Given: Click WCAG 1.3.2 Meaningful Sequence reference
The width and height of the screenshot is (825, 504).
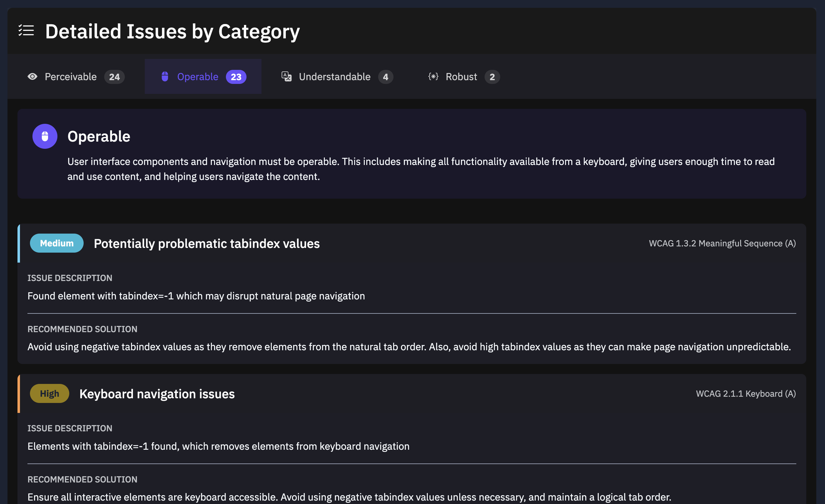Looking at the screenshot, I should (722, 243).
